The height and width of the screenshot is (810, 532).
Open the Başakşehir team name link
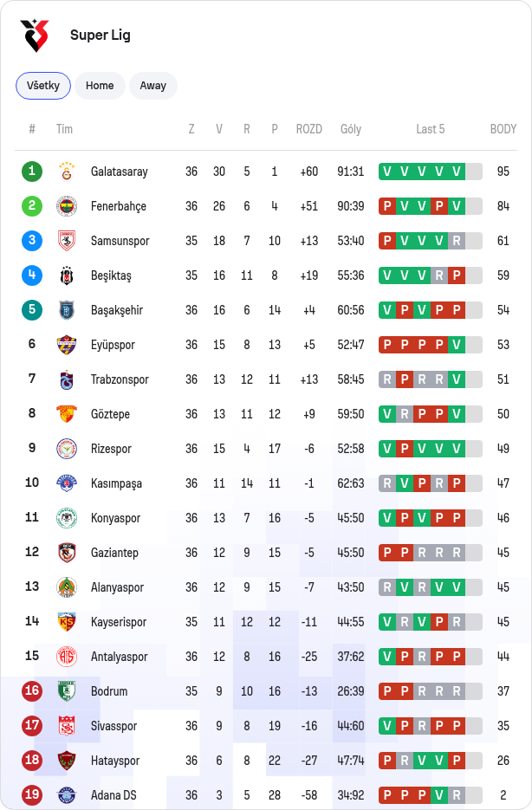(x=117, y=310)
